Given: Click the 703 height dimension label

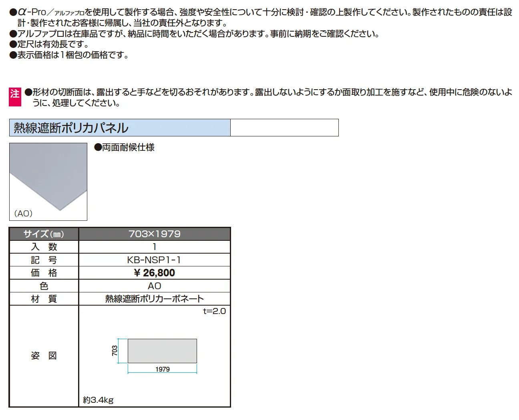Looking at the screenshot, I should pos(115,351).
